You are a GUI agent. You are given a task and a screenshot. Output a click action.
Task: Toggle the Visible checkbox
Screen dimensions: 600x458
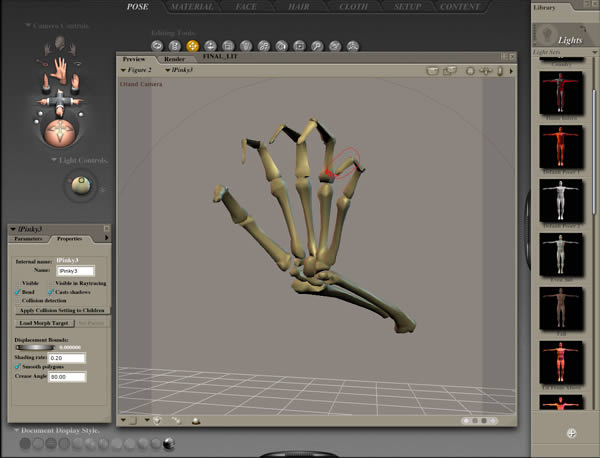point(18,283)
